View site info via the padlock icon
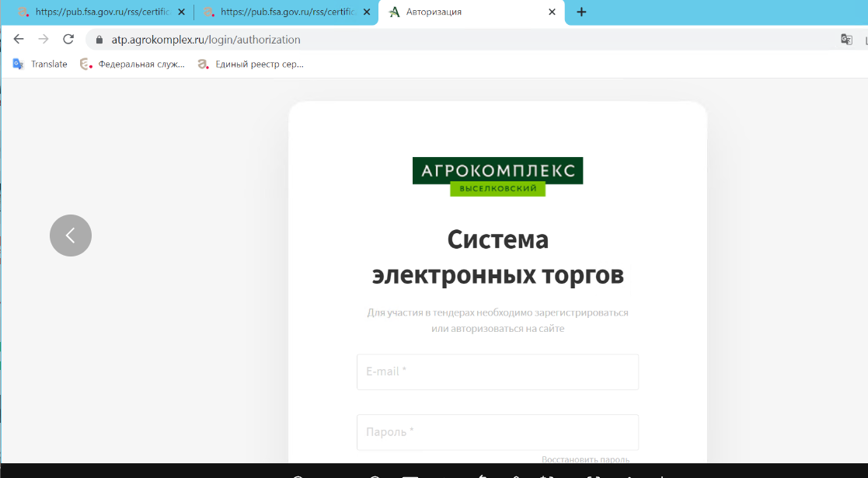This screenshot has width=868, height=478. [99, 40]
